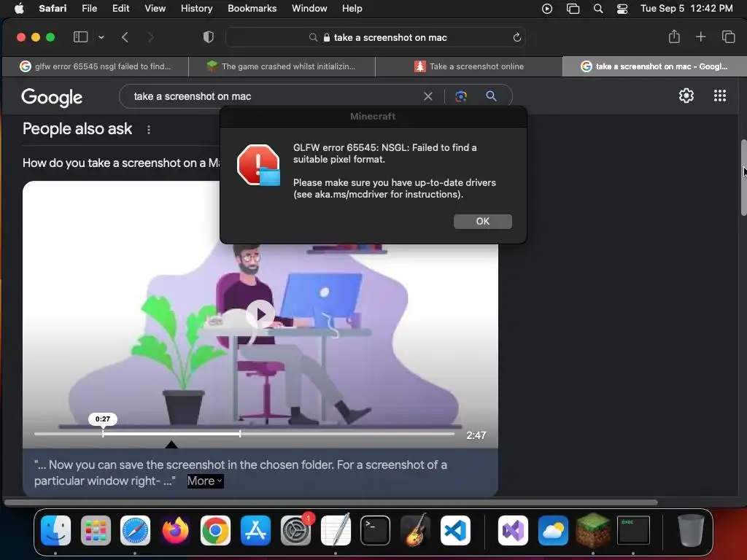Show the tab overview icon

point(728,36)
